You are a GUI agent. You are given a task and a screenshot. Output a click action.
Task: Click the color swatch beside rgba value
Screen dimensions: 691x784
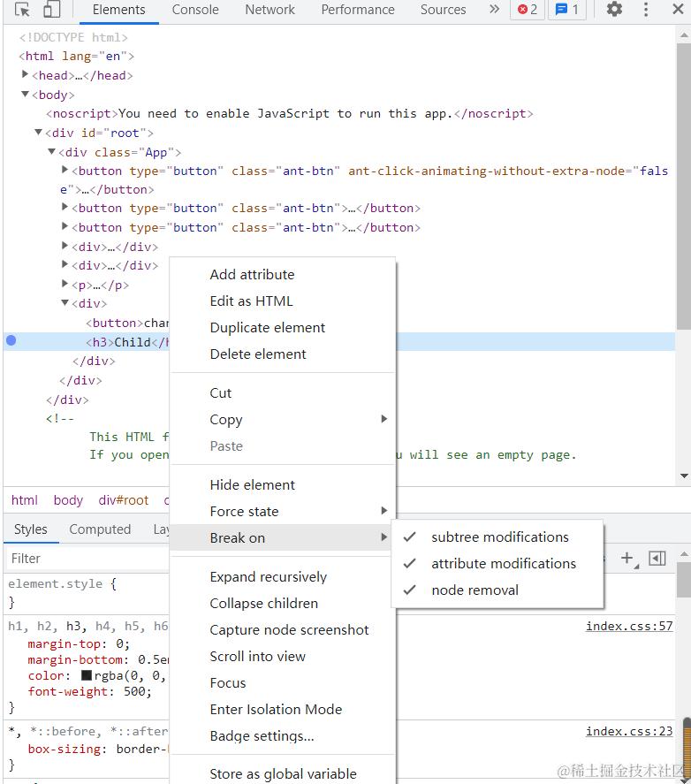coord(86,675)
